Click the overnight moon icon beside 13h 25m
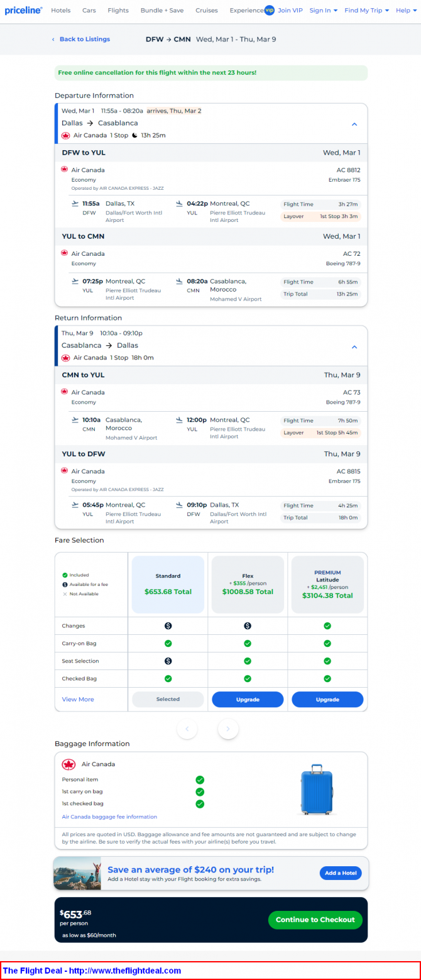The image size is (421, 980). (134, 135)
